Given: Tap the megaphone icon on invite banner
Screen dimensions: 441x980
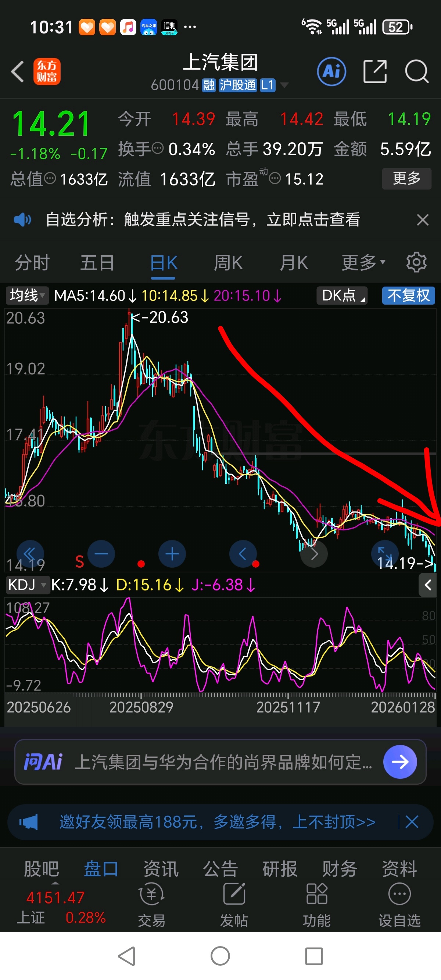Looking at the screenshot, I should (x=29, y=823).
